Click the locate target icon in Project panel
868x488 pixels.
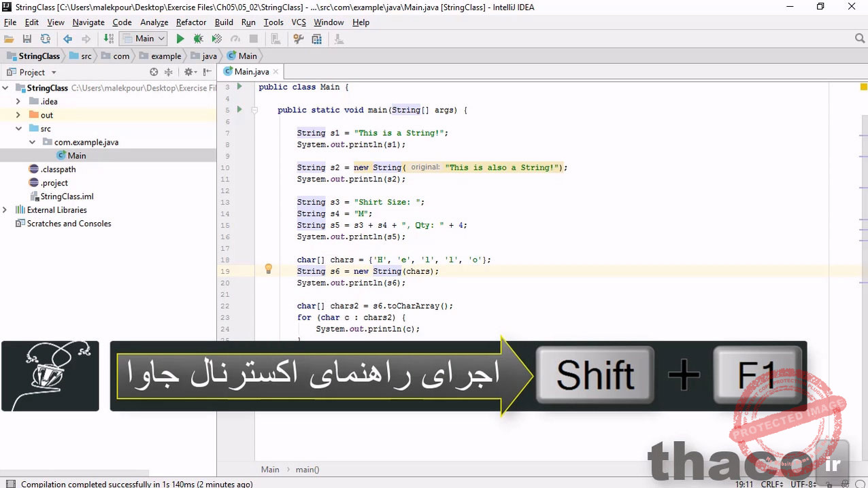pyautogui.click(x=154, y=72)
